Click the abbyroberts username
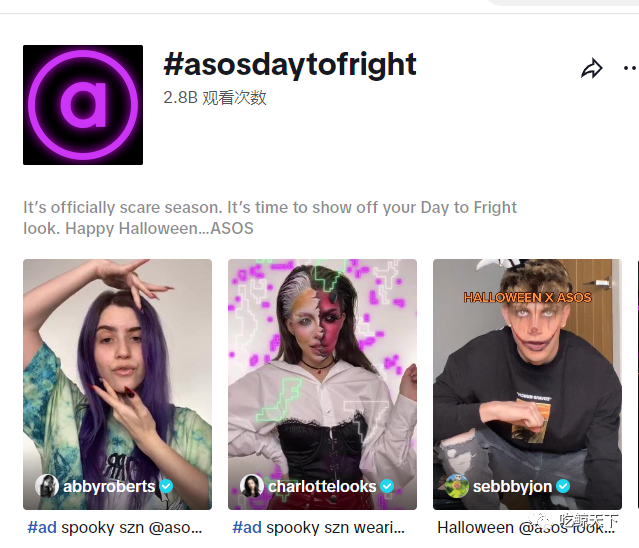 click(x=109, y=486)
